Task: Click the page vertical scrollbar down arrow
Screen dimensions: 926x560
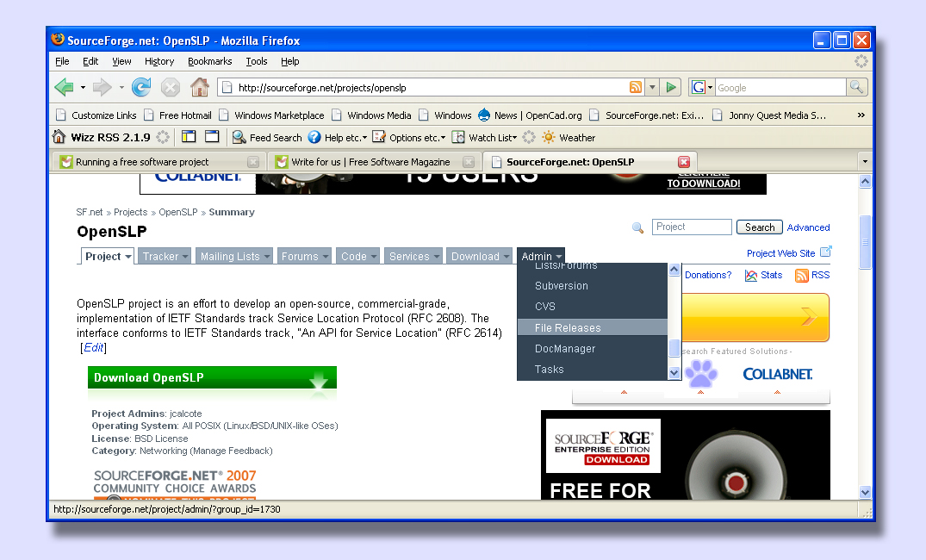Action: tap(865, 492)
